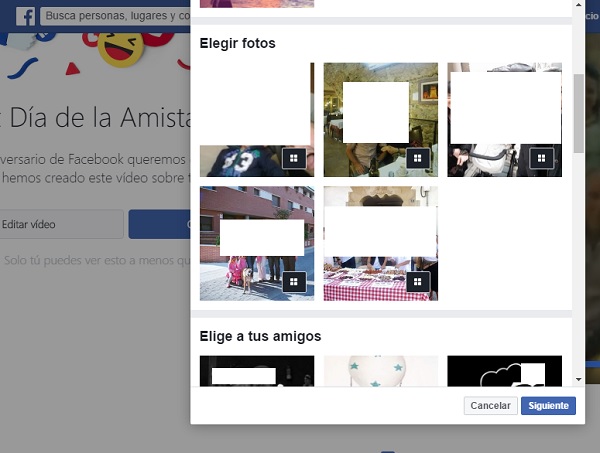
Task: Click the Siguiente button
Action: click(x=548, y=406)
